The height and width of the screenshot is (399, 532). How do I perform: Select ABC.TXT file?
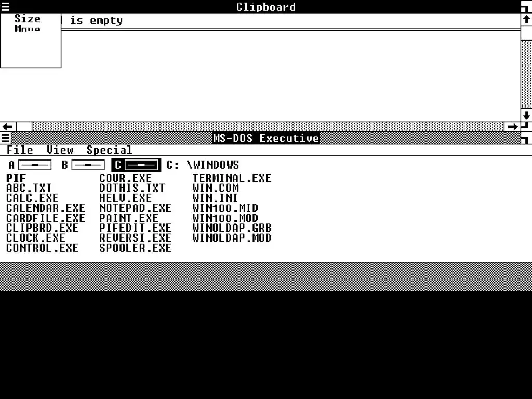click(29, 188)
